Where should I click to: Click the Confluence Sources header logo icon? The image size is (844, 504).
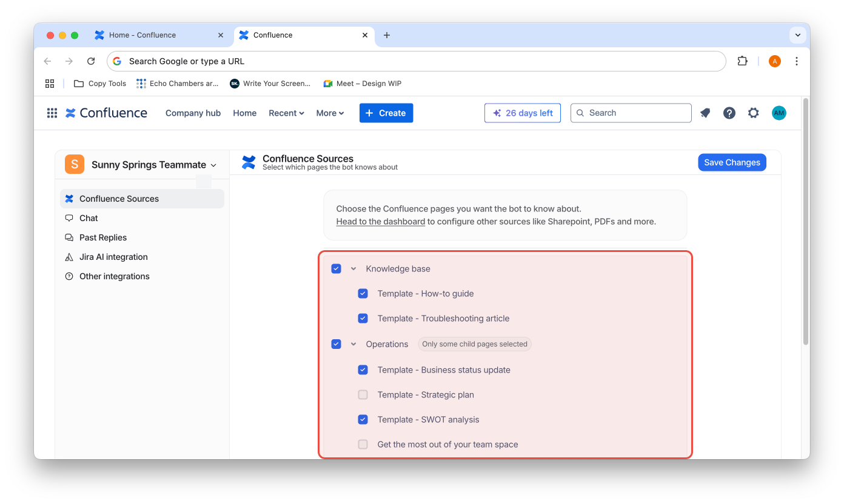[249, 162]
